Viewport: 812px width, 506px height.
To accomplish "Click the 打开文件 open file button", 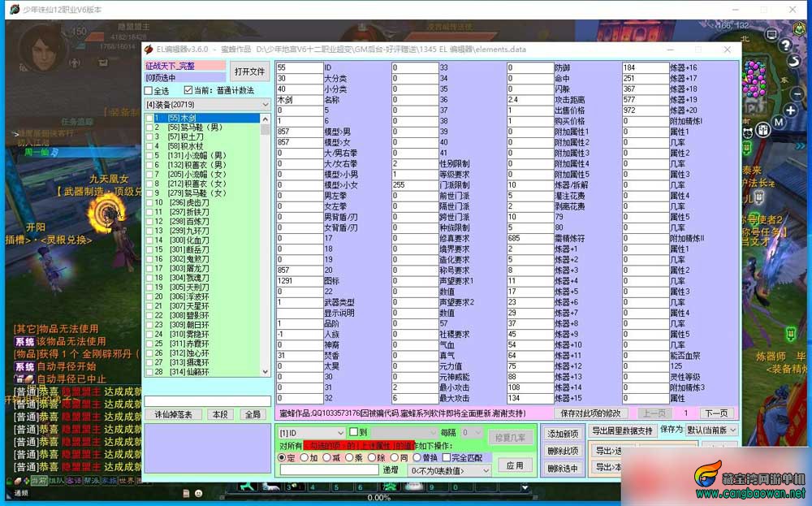I will 249,71.
